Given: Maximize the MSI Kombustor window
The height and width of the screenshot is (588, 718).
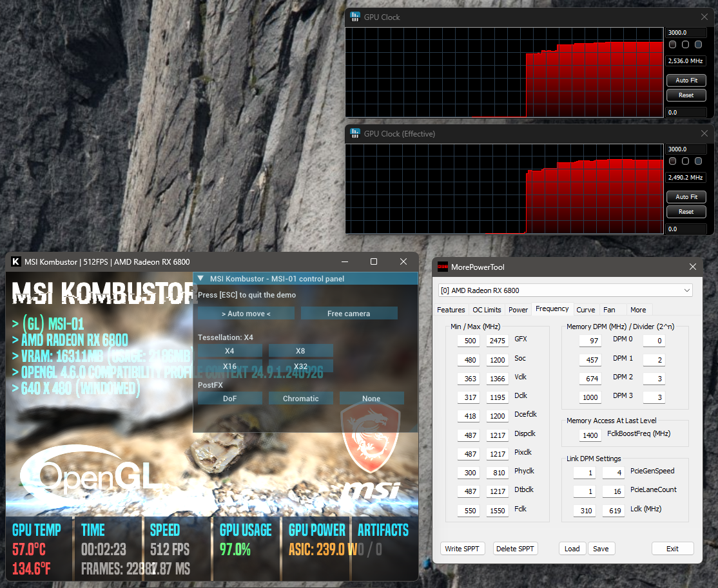Looking at the screenshot, I should tap(374, 261).
